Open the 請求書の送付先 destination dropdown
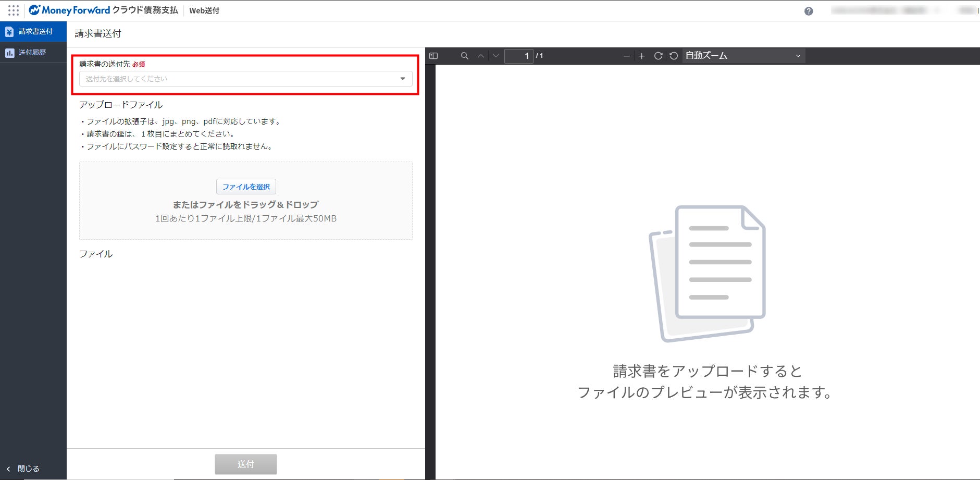Viewport: 980px width, 480px height. pos(246,79)
